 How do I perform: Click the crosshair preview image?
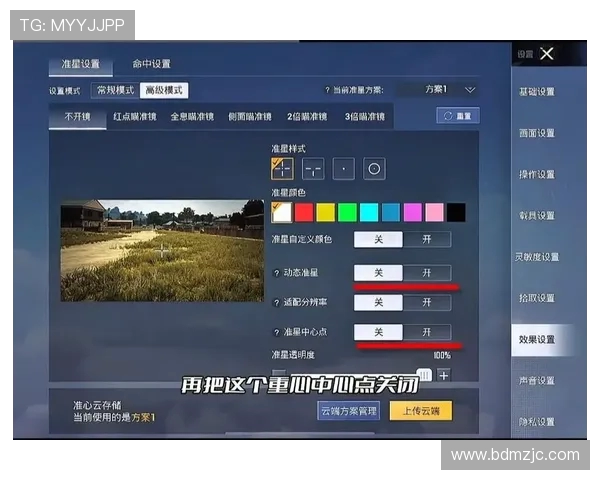[162, 250]
